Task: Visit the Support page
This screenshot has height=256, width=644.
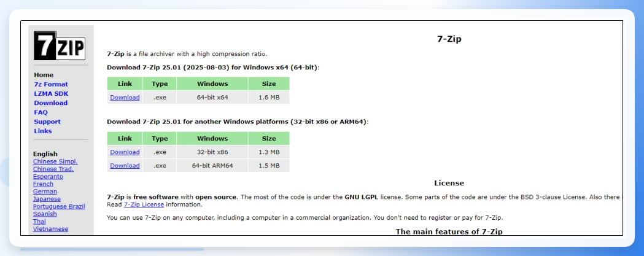Action: pos(47,122)
